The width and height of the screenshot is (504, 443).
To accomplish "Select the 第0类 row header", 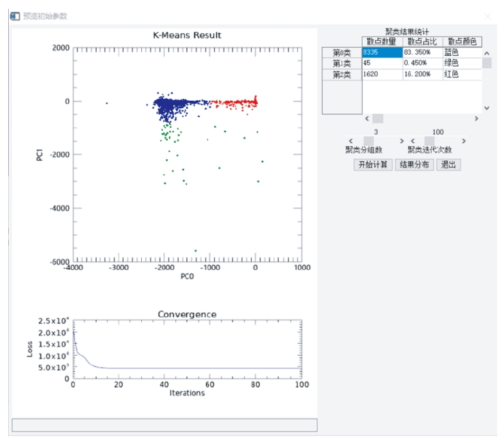I will (x=342, y=52).
